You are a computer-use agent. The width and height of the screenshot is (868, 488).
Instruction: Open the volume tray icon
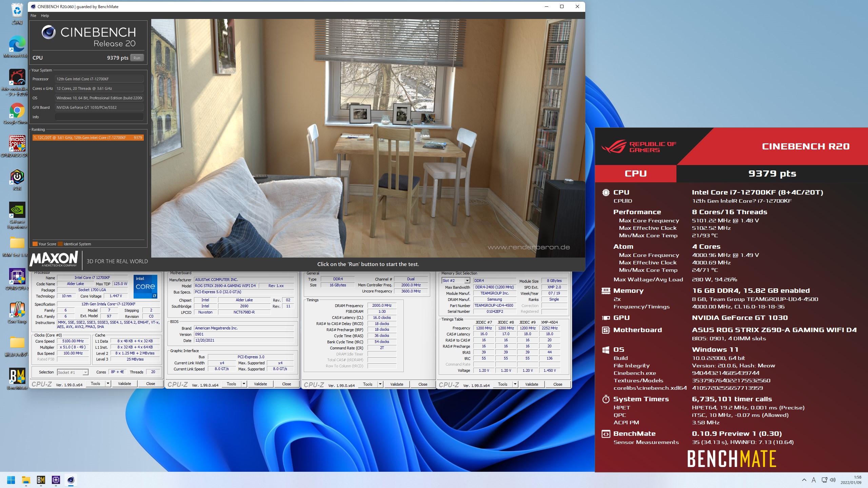pos(833,480)
